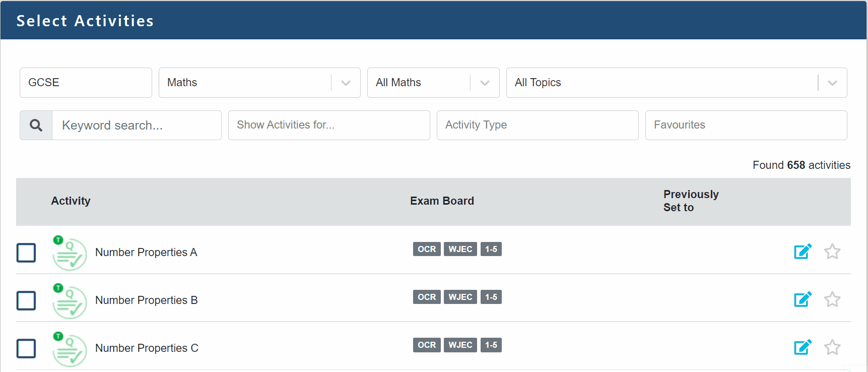Edit the Number Properties B activity
This screenshot has height=372, width=868.
tap(803, 299)
